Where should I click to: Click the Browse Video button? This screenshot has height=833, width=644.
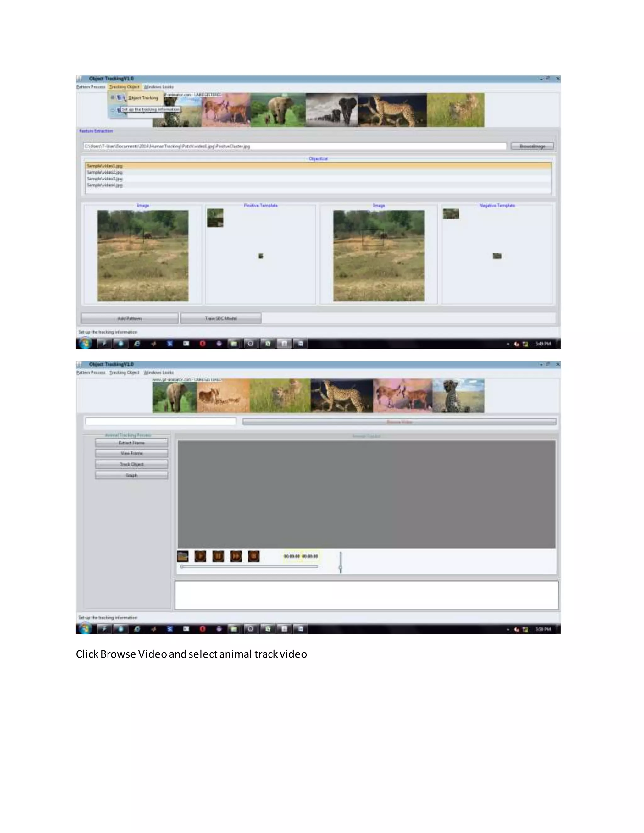[x=399, y=422]
